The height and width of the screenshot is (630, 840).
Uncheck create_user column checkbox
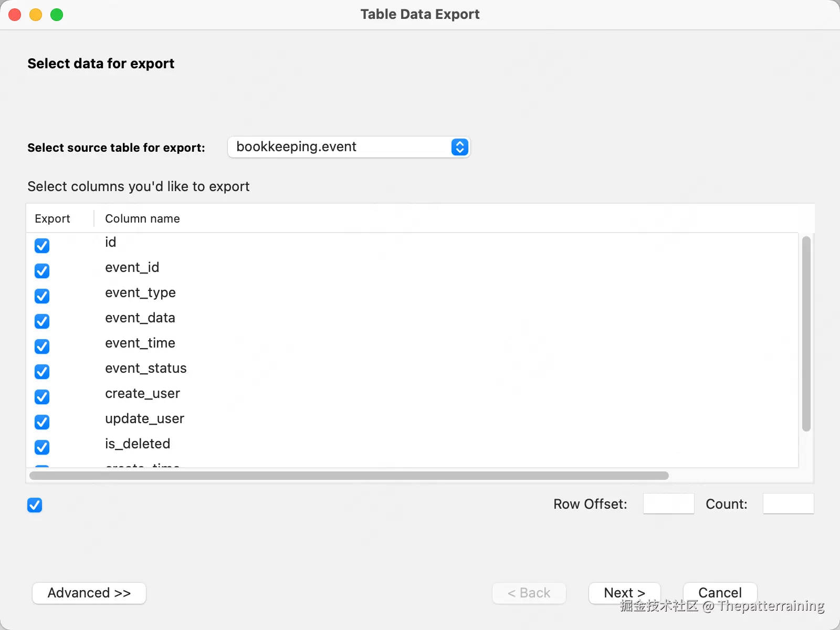tap(42, 397)
